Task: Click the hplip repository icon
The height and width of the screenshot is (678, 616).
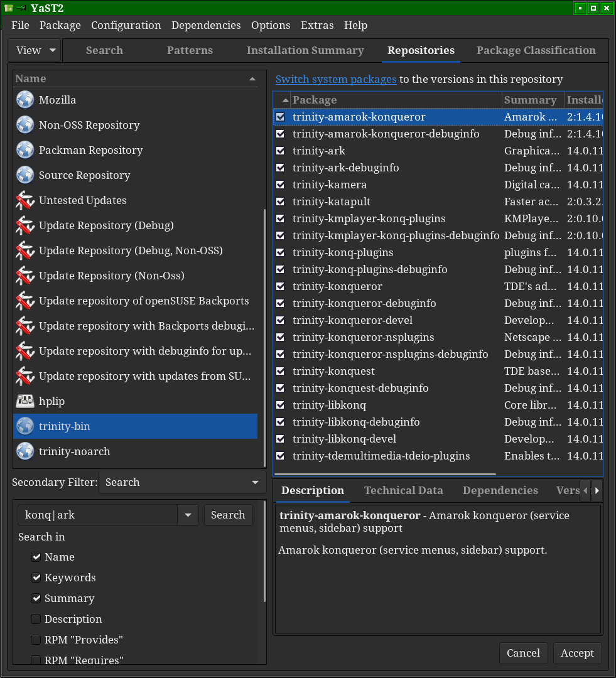Action: click(x=25, y=401)
